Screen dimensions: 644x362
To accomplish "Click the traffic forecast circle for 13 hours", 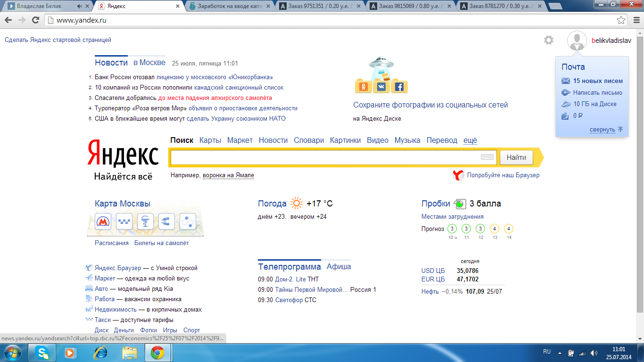I will coord(495,229).
